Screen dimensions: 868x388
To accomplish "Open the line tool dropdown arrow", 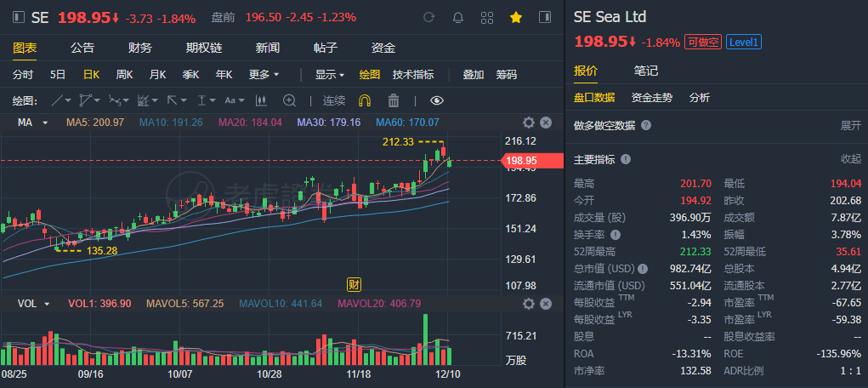I will pos(68,101).
